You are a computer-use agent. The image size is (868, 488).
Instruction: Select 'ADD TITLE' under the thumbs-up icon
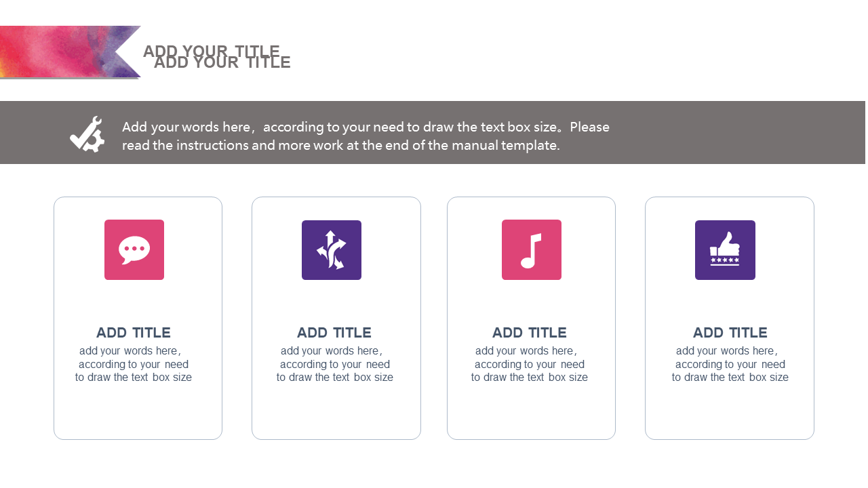[x=730, y=333]
